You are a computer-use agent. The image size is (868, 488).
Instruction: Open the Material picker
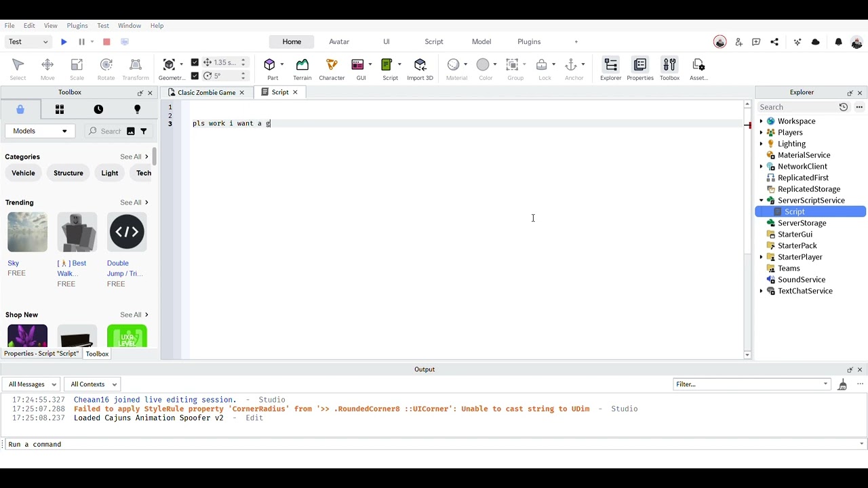pyautogui.click(x=455, y=69)
